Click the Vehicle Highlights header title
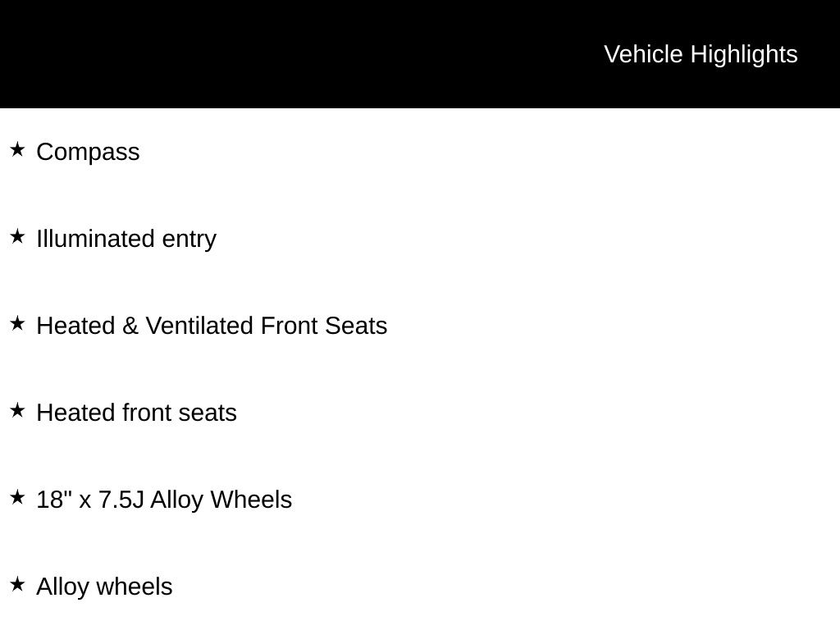Image resolution: width=840 pixels, height=630 pixels. point(701,54)
